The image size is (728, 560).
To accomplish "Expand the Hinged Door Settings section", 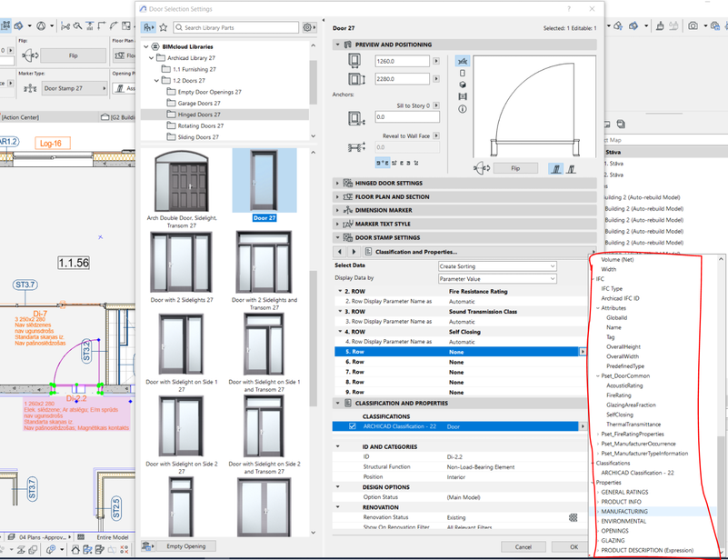I will point(389,183).
